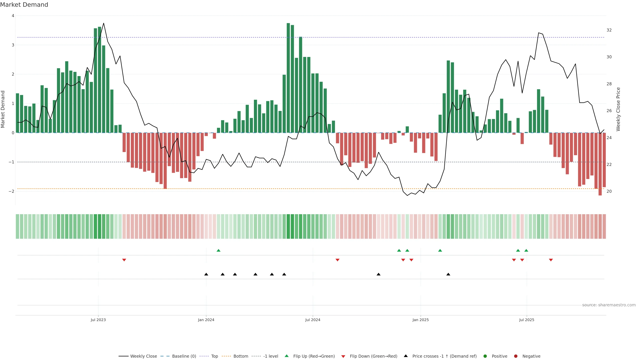Click the last black triangle marker after Jan 2025
This screenshot has width=644, height=362.
(x=448, y=274)
